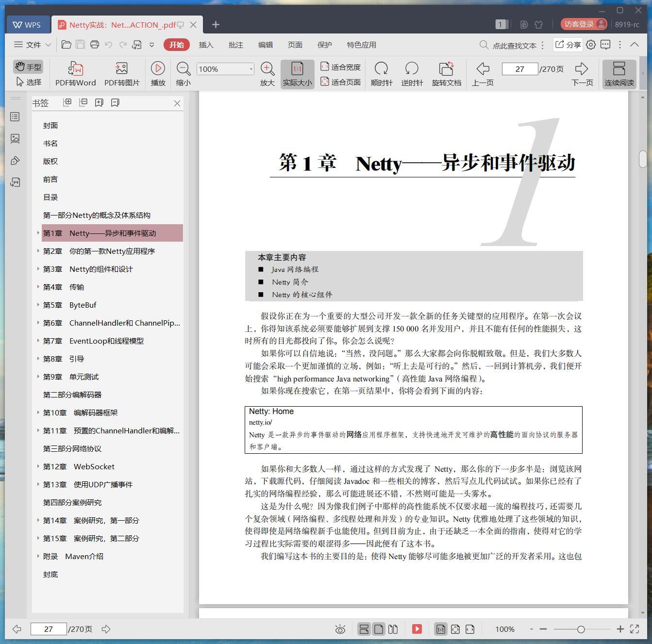Screen dimensions: 652x644
Task: Open the 保护 ribbon tab
Action: pyautogui.click(x=324, y=45)
